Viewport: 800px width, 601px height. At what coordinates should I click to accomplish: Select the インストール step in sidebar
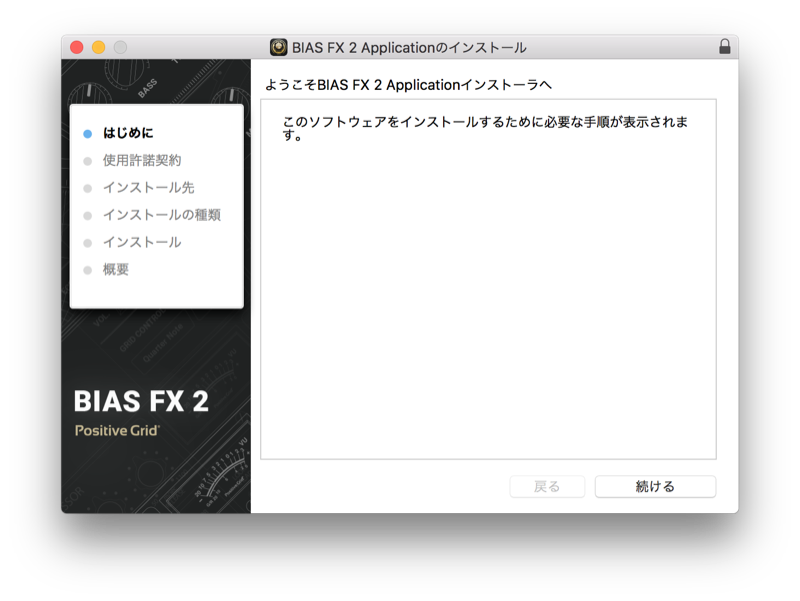click(x=142, y=242)
